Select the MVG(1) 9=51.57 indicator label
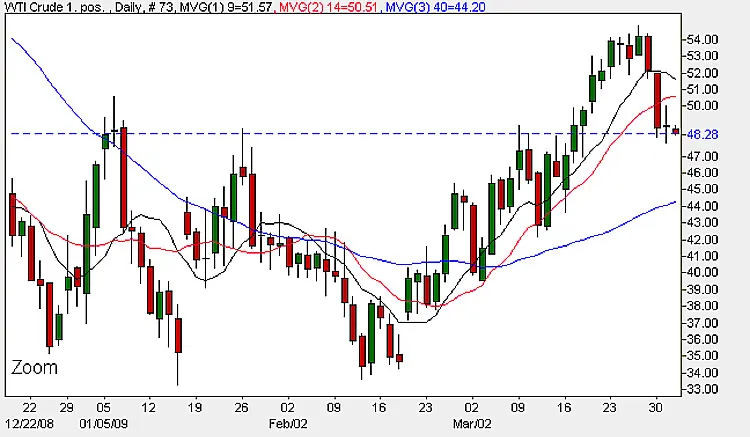This screenshot has height=437, width=750. tap(226, 7)
